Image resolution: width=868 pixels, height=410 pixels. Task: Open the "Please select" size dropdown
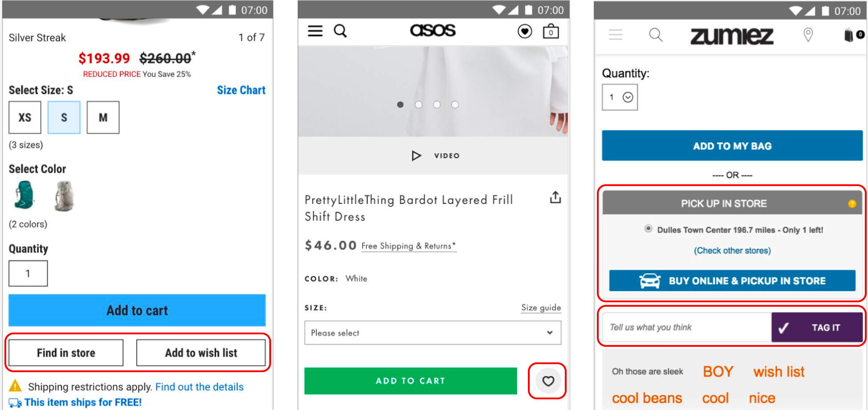[432, 333]
